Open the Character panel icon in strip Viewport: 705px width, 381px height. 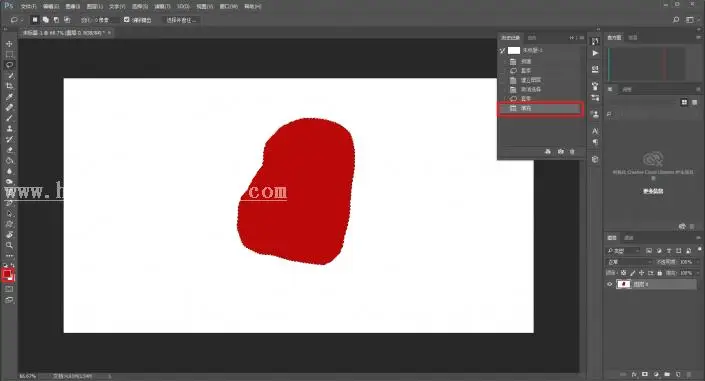(595, 131)
